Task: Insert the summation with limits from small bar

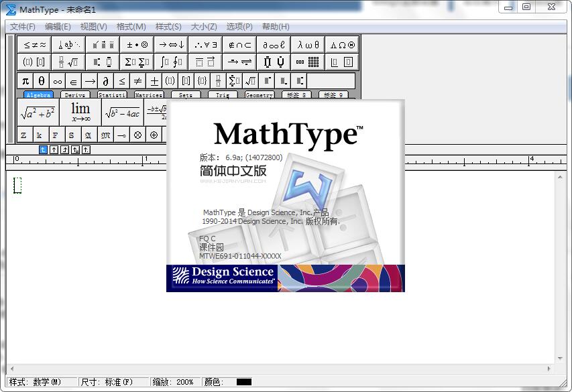Action: pyautogui.click(x=234, y=81)
